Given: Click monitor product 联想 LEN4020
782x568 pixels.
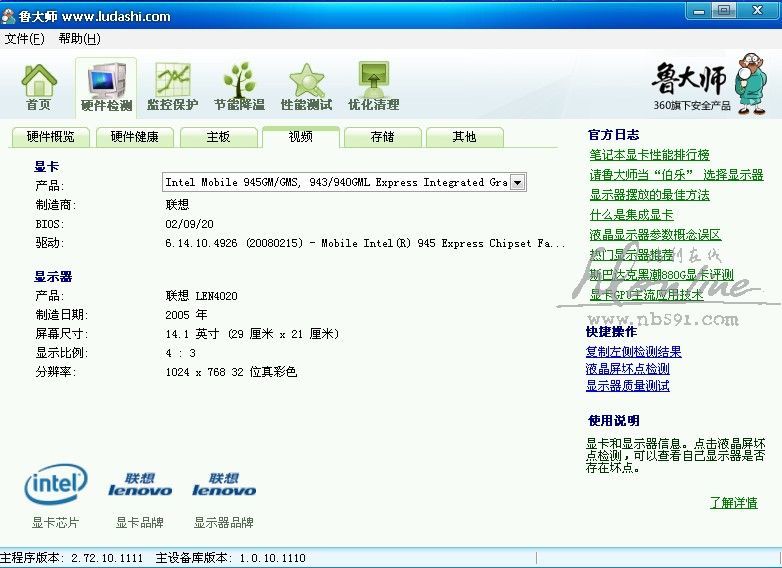Looking at the screenshot, I should [x=201, y=296].
